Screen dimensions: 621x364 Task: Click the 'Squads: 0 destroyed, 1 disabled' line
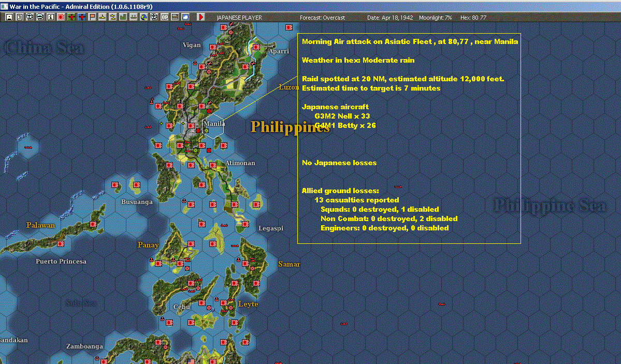coord(380,210)
